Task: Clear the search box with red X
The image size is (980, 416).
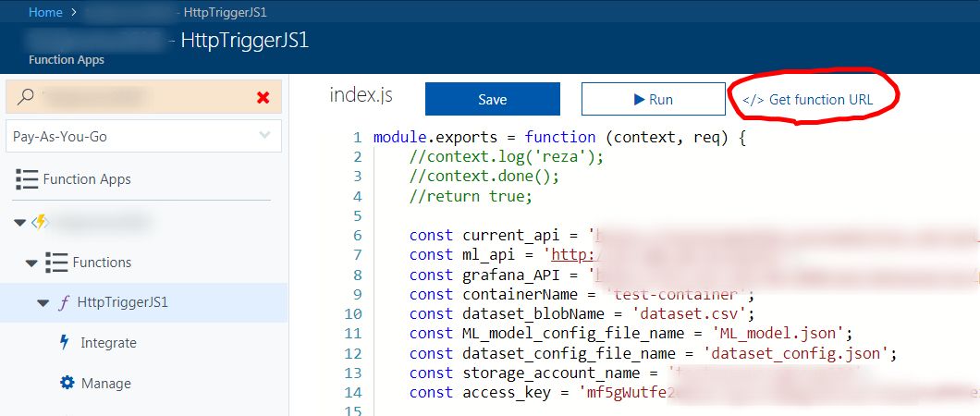Action: (263, 97)
